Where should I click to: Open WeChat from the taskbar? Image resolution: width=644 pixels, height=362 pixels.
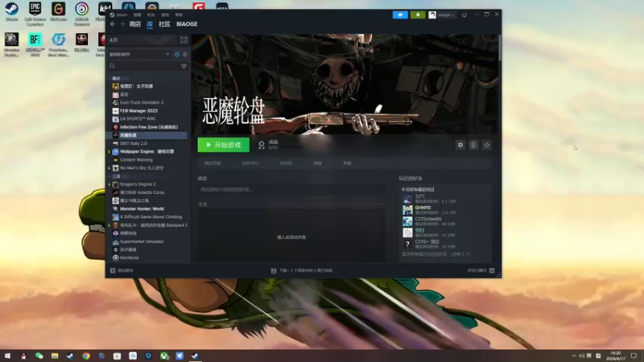[x=39, y=356]
